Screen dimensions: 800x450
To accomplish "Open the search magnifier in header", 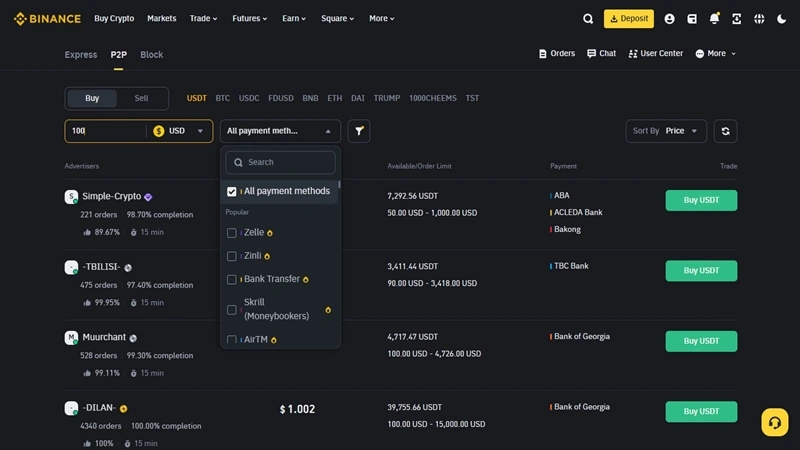I will tap(588, 19).
